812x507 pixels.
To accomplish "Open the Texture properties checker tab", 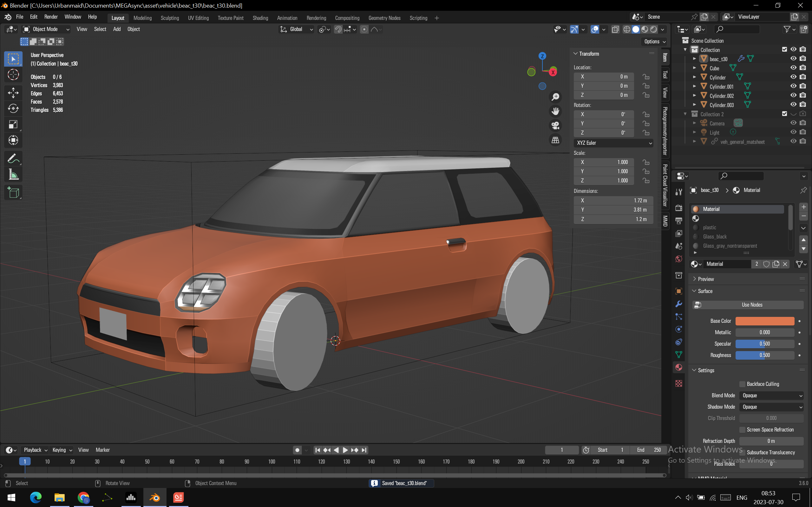I will click(678, 383).
